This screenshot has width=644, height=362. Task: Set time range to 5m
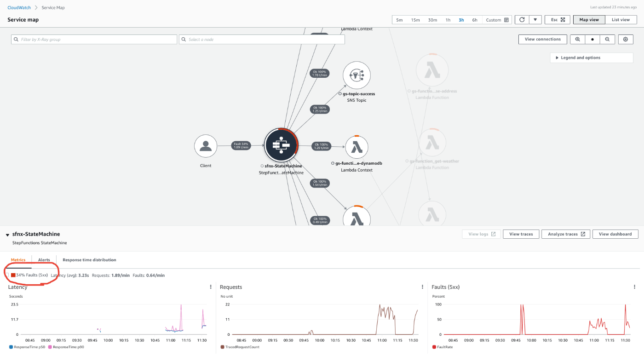(x=399, y=20)
